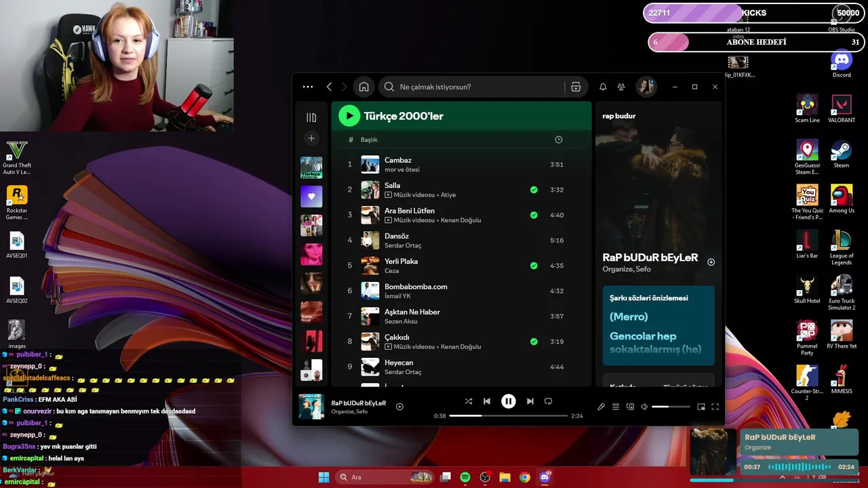Open artist link 'İsmail YK'
The width and height of the screenshot is (868, 488).
[x=397, y=296]
